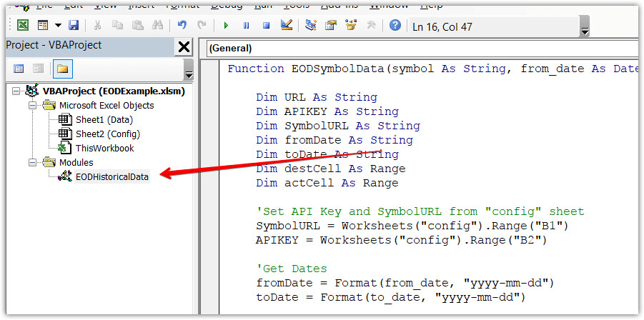This screenshot has height=320, width=644.
Task: Click the Ln 16, Col 47 position indicator
Action: tap(442, 27)
